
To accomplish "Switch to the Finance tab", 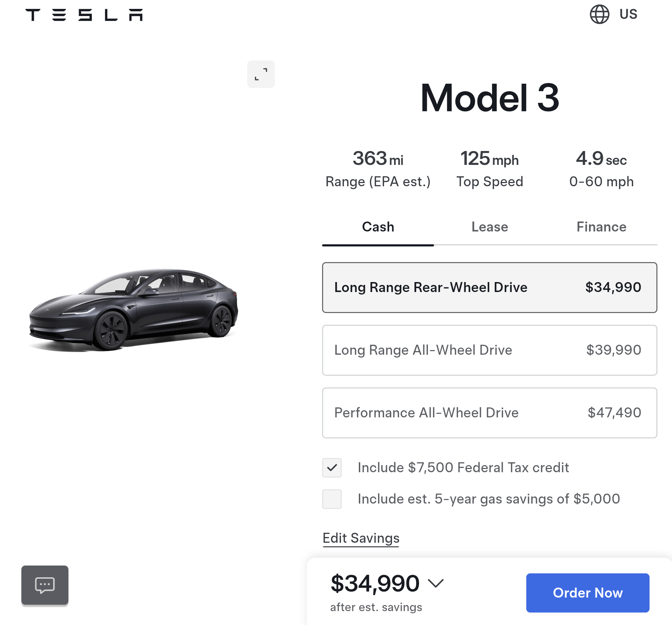I will [601, 227].
